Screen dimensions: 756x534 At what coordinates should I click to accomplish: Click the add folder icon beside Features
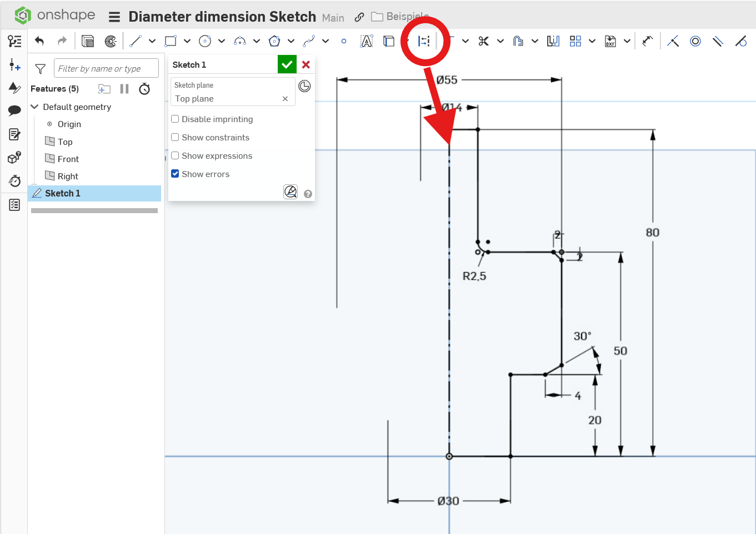[x=104, y=89]
